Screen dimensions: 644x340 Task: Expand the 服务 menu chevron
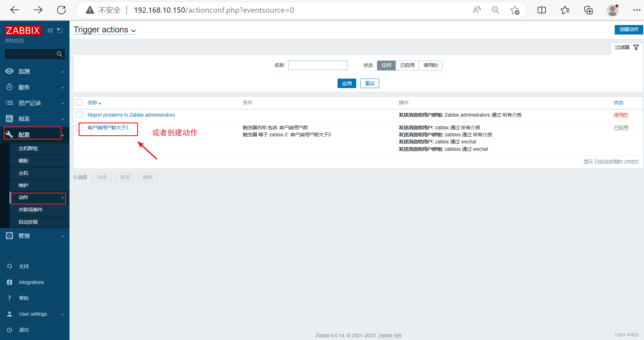coord(62,87)
